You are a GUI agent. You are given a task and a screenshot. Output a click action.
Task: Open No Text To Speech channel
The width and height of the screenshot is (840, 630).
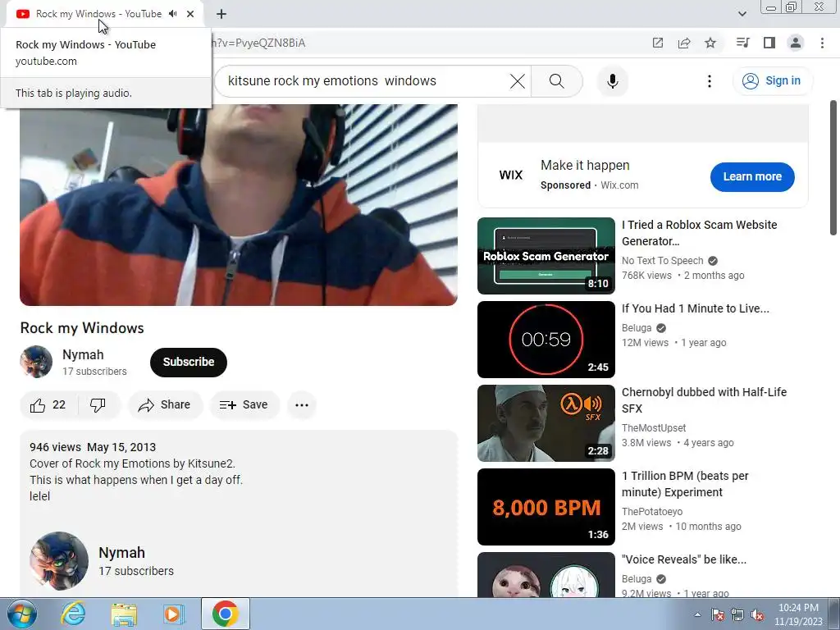[x=663, y=261]
